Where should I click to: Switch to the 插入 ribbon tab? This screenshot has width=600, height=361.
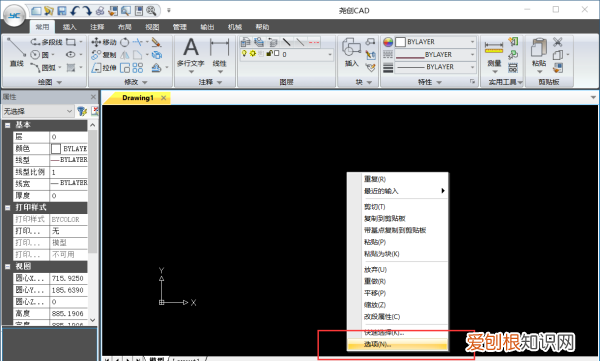[x=69, y=27]
